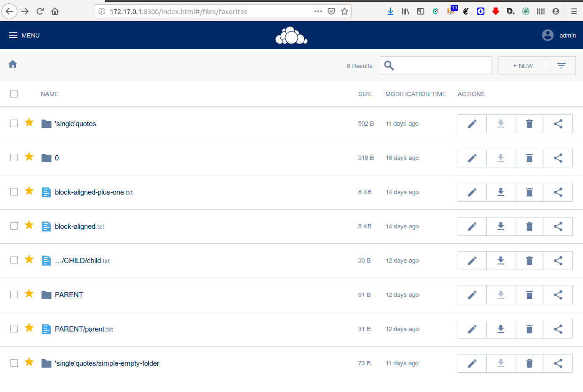Viewport: 583px width, 392px height.
Task: Click the ownCloud cloud logo
Action: coord(291,36)
